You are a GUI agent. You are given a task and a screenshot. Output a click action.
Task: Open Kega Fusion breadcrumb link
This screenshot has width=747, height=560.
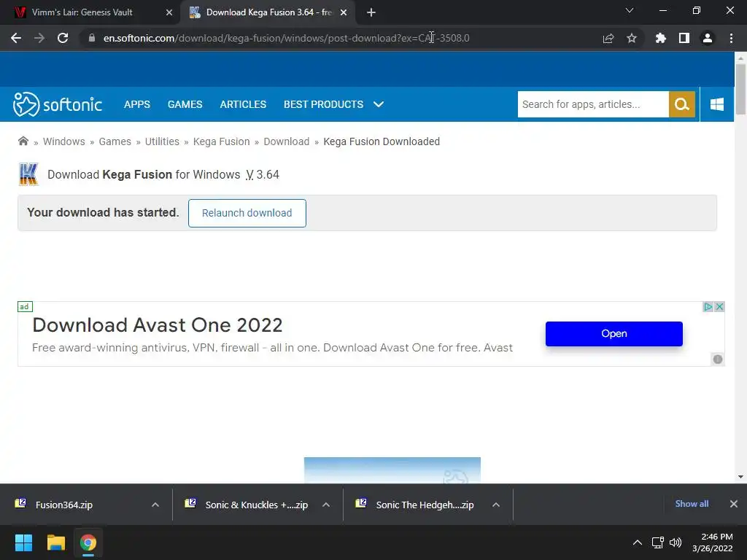222,141
